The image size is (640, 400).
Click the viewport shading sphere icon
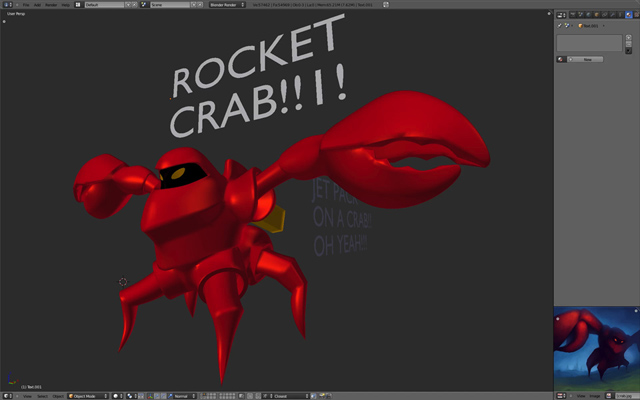[114, 395]
